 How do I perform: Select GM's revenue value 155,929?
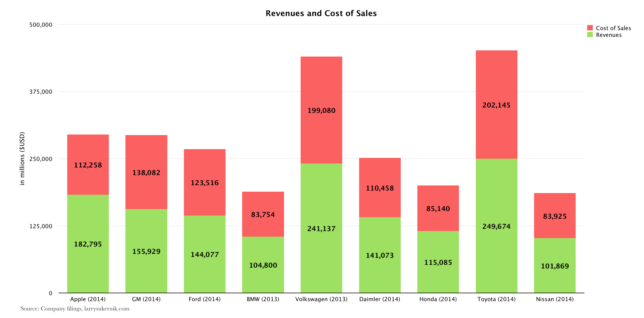point(147,251)
